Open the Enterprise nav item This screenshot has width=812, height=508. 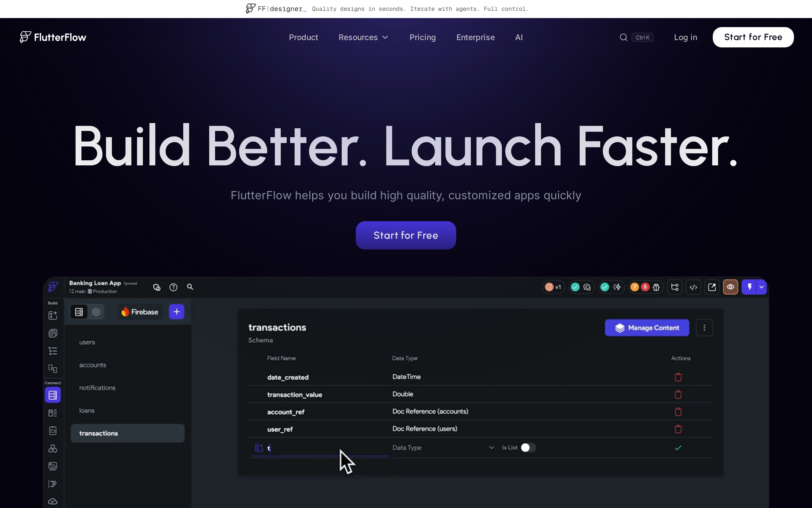point(475,37)
